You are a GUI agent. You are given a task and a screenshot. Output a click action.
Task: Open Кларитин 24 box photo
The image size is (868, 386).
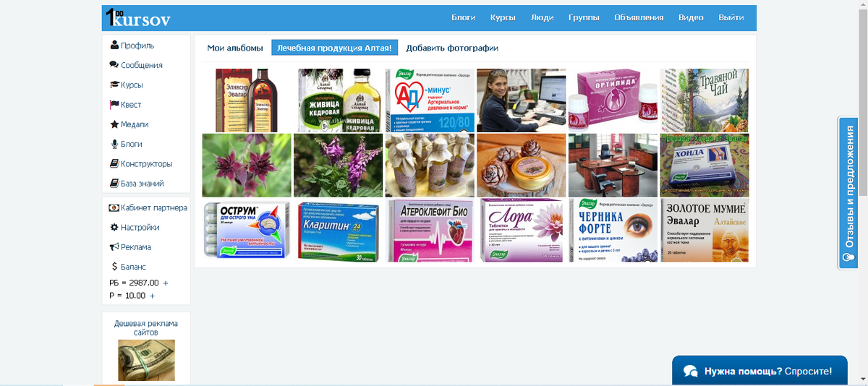[339, 230]
